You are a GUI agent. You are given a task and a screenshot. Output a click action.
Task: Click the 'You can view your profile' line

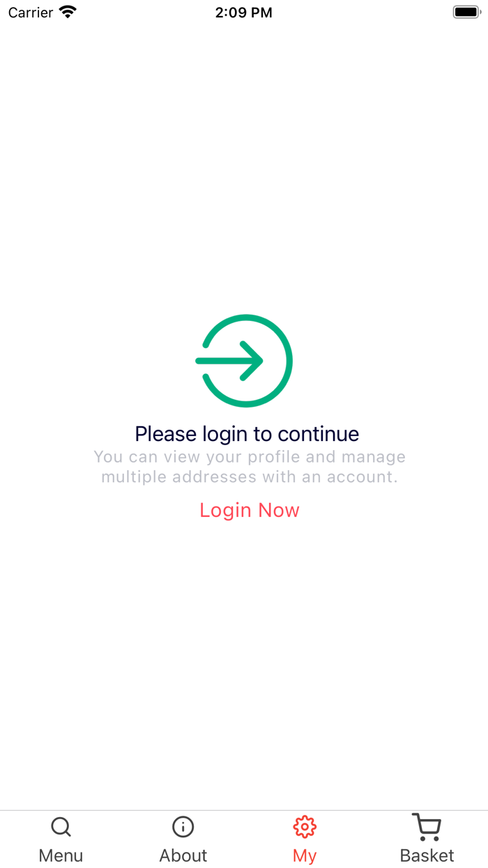tap(250, 457)
